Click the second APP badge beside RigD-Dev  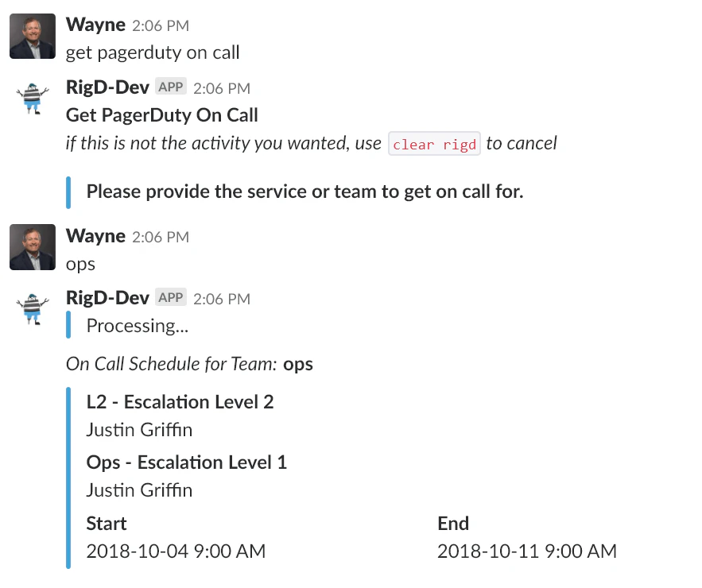click(x=171, y=298)
